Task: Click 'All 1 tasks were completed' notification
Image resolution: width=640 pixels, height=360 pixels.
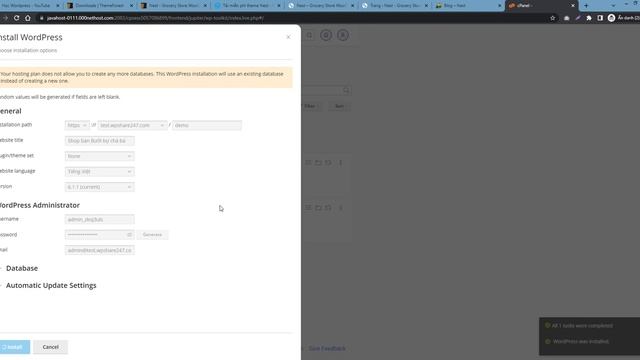Action: (582, 326)
